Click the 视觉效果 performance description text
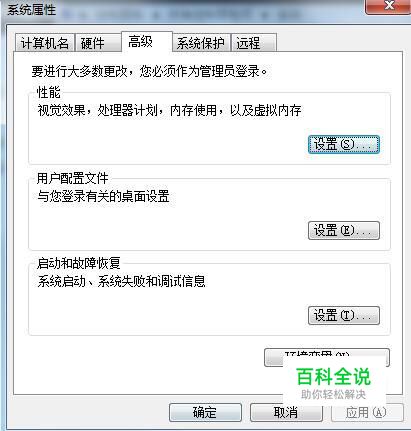The image size is (411, 431). 169,110
